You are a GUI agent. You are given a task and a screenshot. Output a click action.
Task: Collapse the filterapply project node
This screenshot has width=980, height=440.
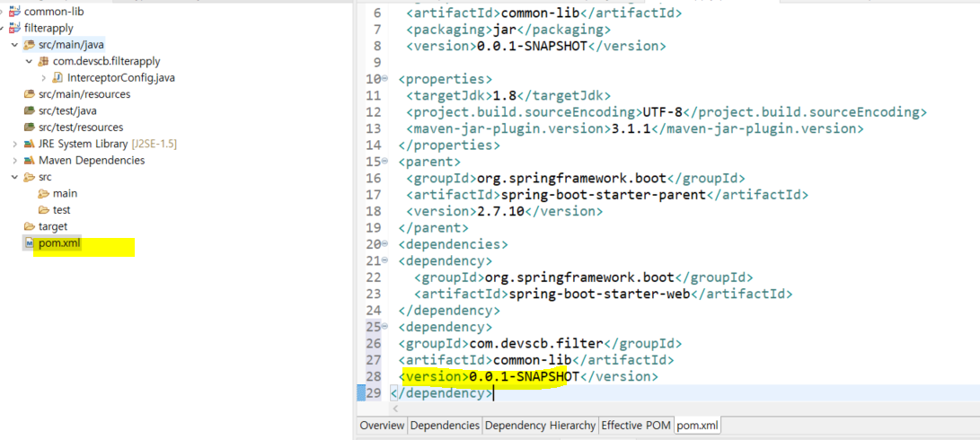[2, 28]
